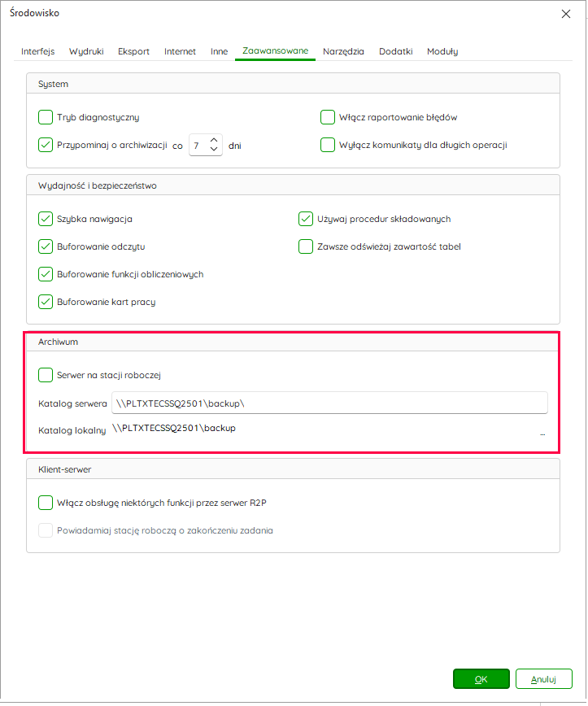
Task: Select the Zaawansowane tab
Action: click(x=276, y=51)
